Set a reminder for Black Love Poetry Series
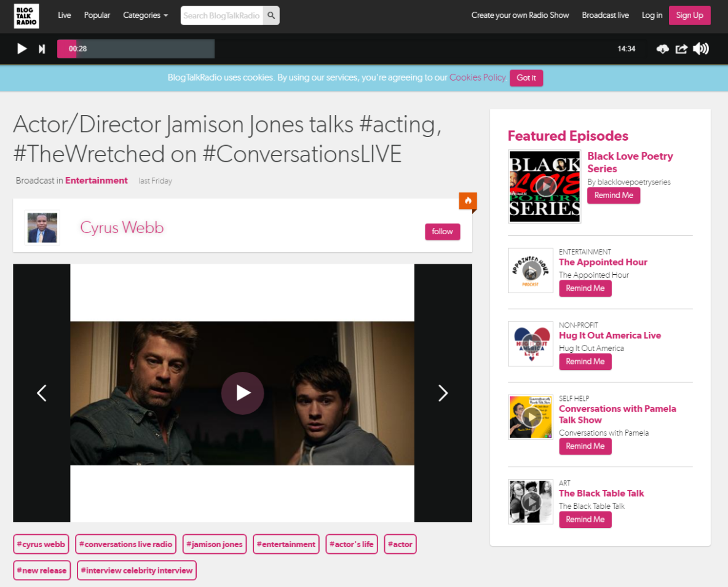728x587 pixels. point(614,195)
